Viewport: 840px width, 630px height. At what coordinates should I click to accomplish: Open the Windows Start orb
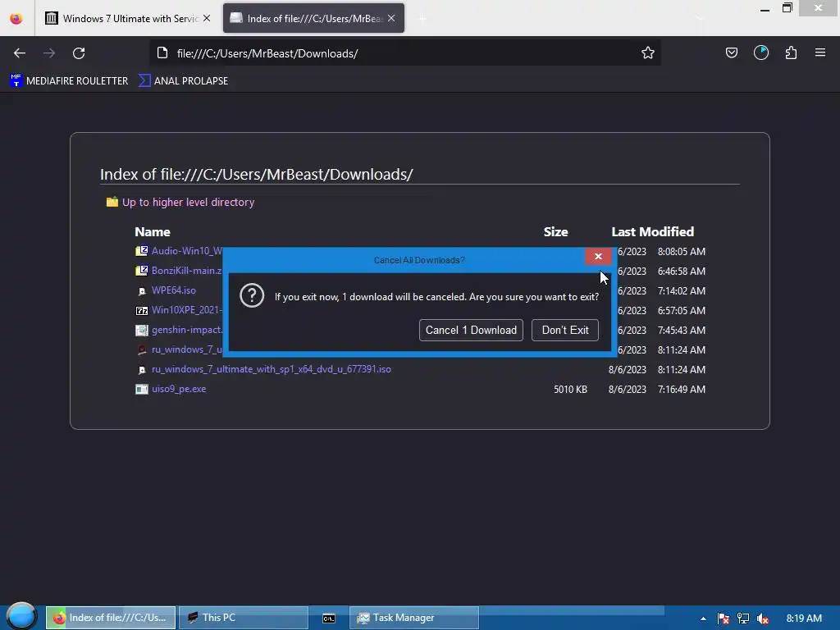pos(21,616)
